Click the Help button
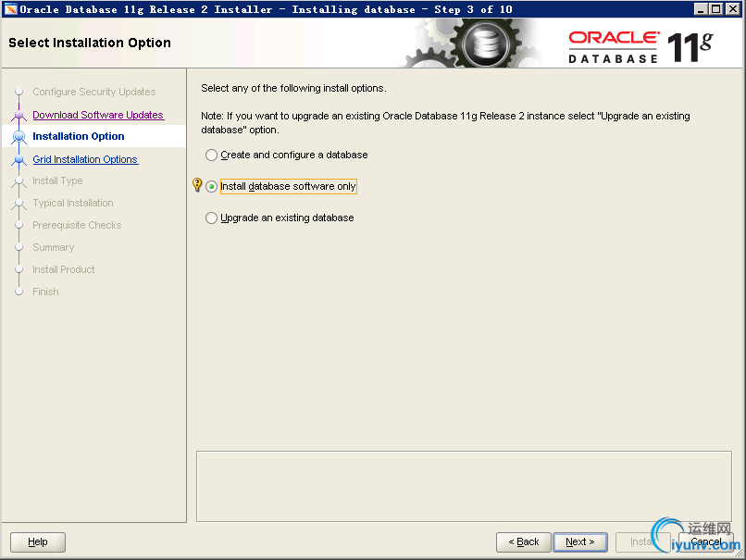 click(38, 541)
